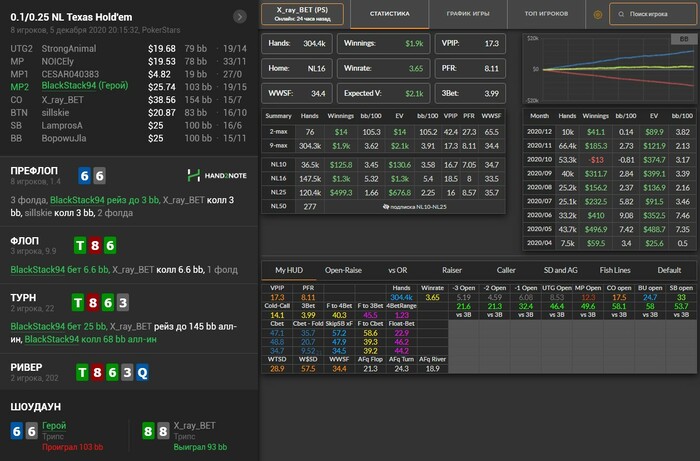Screen dimensions: 700x461
Task: Click the search magnifier icon
Action: [621, 14]
